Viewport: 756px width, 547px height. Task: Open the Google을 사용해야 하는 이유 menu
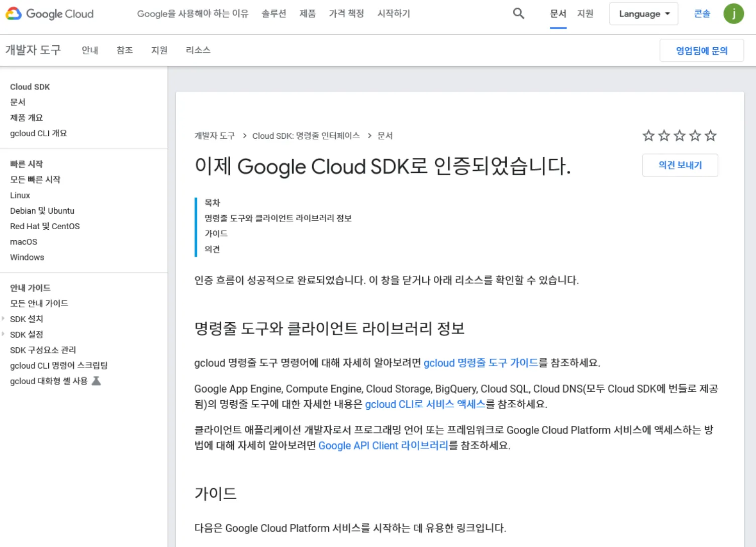(193, 14)
